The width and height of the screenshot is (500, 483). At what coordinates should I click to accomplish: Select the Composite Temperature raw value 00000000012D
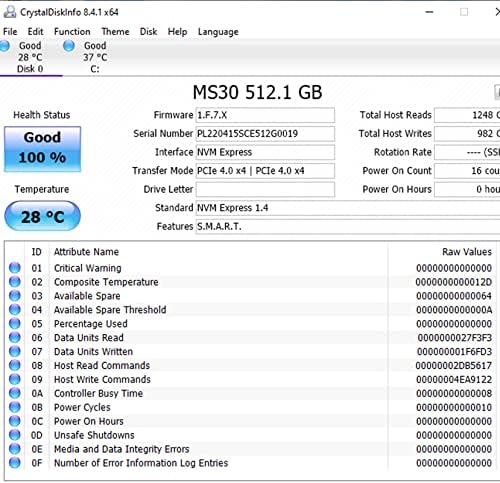(x=454, y=282)
